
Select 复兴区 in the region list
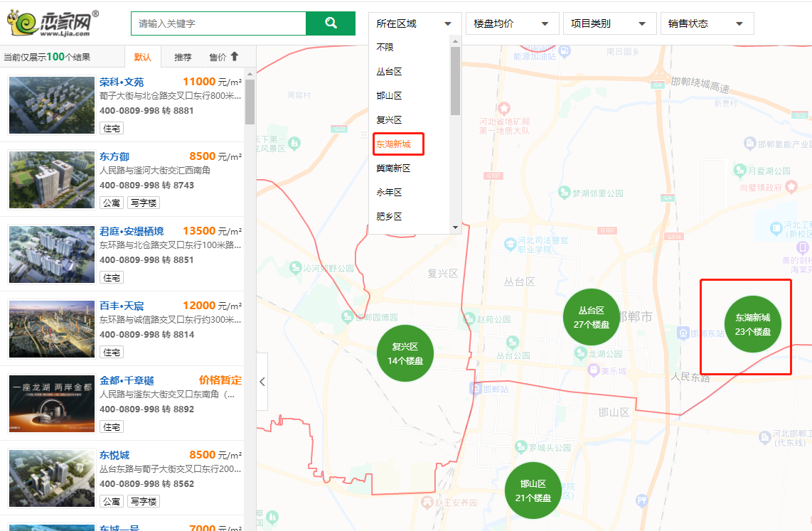[389, 119]
